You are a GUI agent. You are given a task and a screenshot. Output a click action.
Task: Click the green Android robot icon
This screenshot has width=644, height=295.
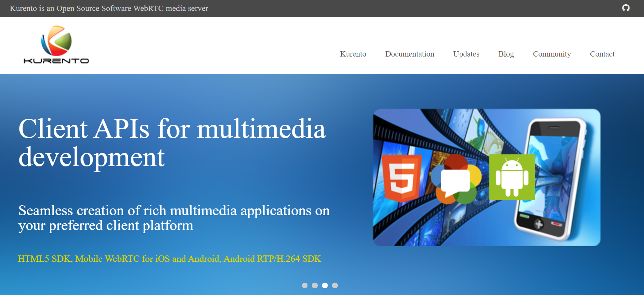point(512,177)
